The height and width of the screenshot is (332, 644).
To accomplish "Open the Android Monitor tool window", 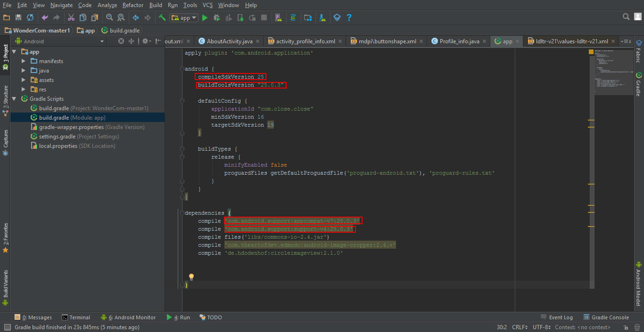I will (x=128, y=317).
